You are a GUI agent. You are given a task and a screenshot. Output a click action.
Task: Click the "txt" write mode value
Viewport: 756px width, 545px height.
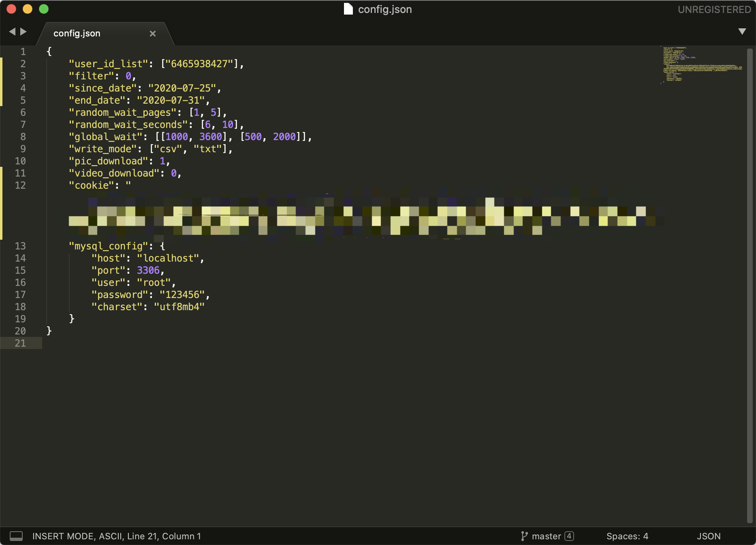tap(207, 149)
